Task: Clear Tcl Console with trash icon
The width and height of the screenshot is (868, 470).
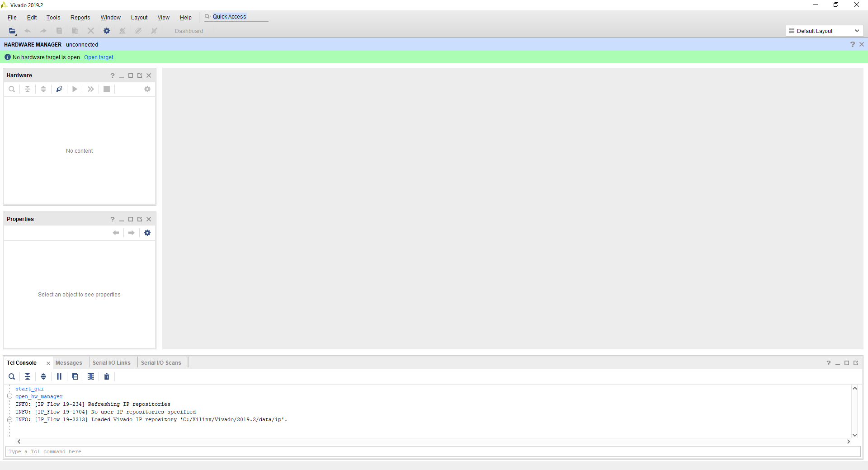Action: pos(107,376)
